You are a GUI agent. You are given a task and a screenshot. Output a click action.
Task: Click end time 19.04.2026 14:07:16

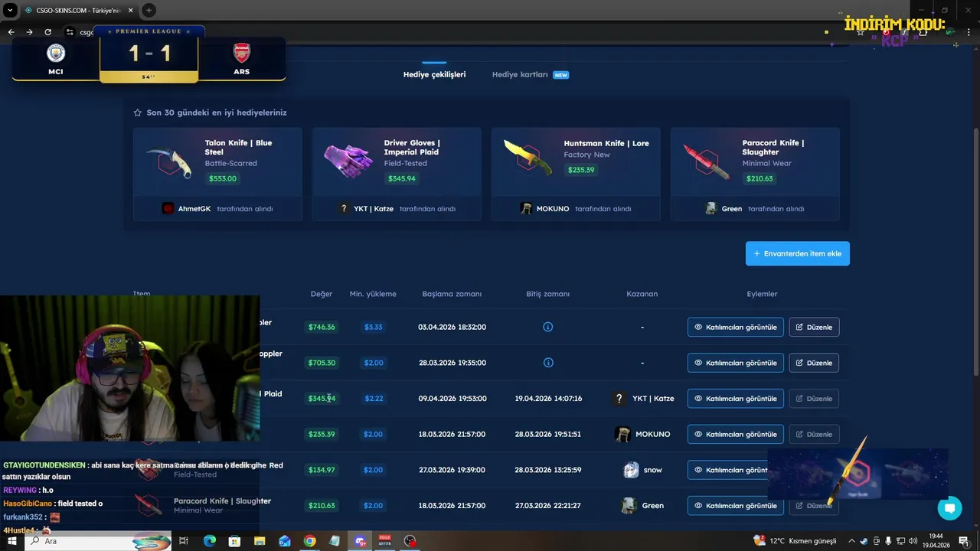[x=548, y=399]
